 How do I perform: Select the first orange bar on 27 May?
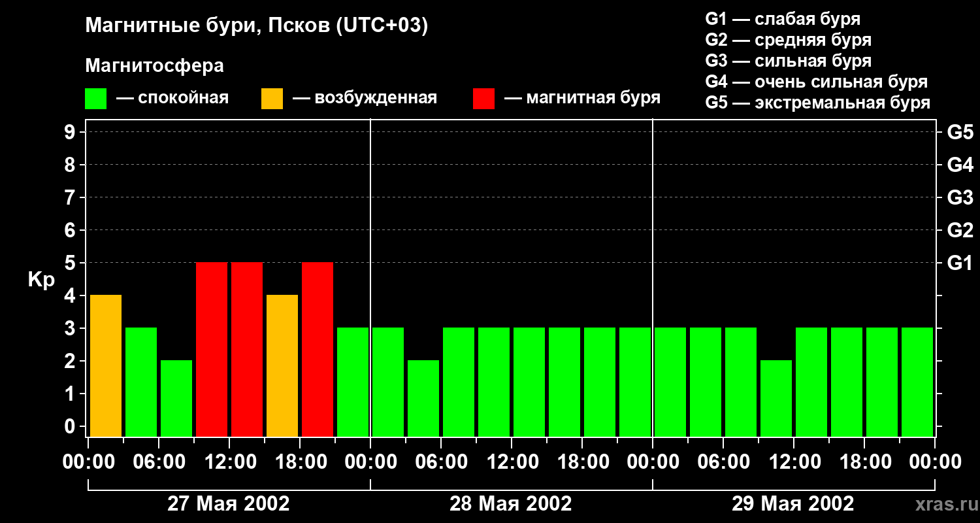pos(106,365)
